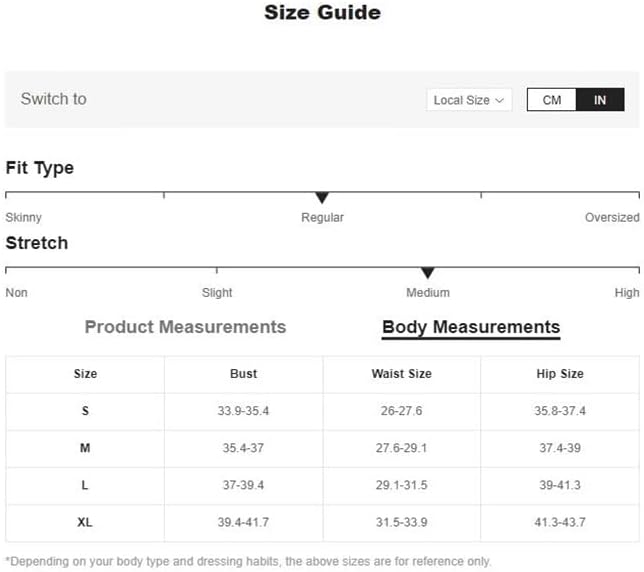Click the Waist Size column header
This screenshot has height=572, width=644.
[x=401, y=374]
